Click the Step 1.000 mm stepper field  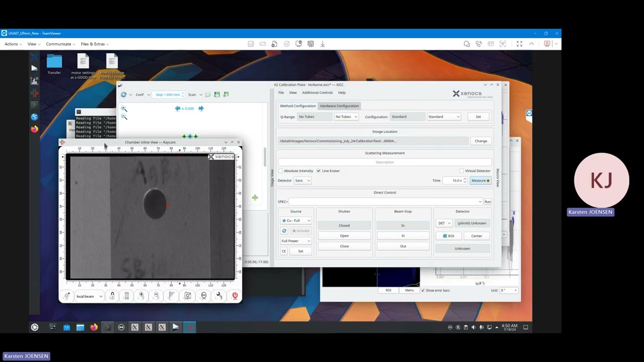pyautogui.click(x=169, y=95)
